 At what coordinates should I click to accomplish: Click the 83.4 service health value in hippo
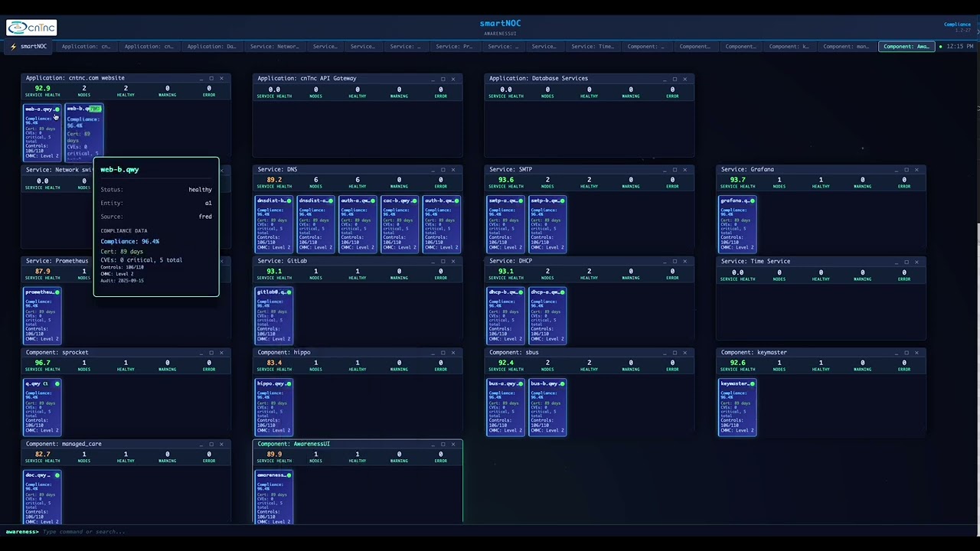274,363
